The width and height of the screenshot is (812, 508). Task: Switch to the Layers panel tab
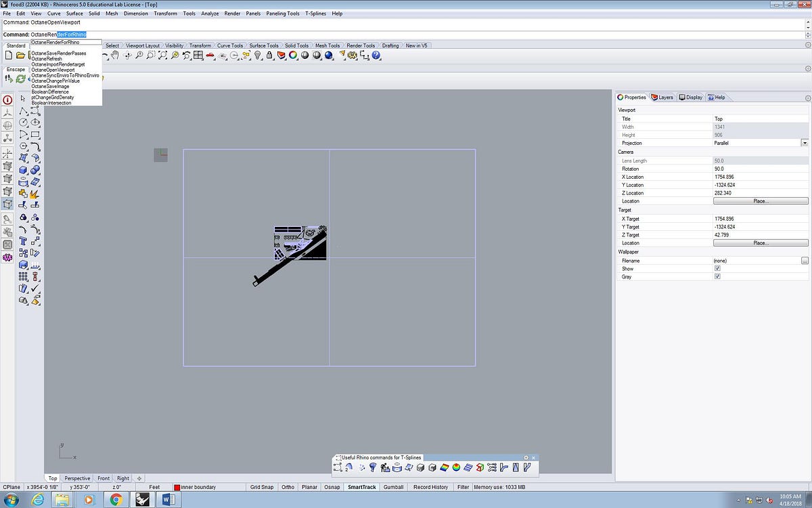point(662,98)
